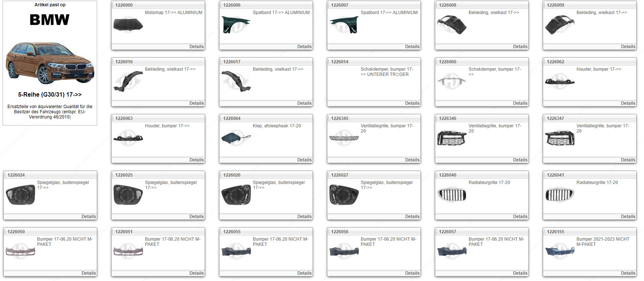644x281 pixels.
Task: Click the 5-Reihe (G30/31) 17->> title
Action: click(50, 95)
